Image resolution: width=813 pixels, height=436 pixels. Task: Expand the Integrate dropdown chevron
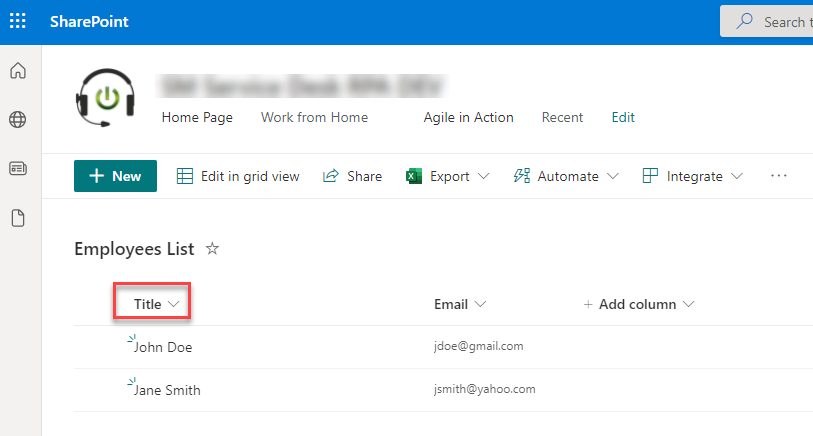click(x=736, y=176)
